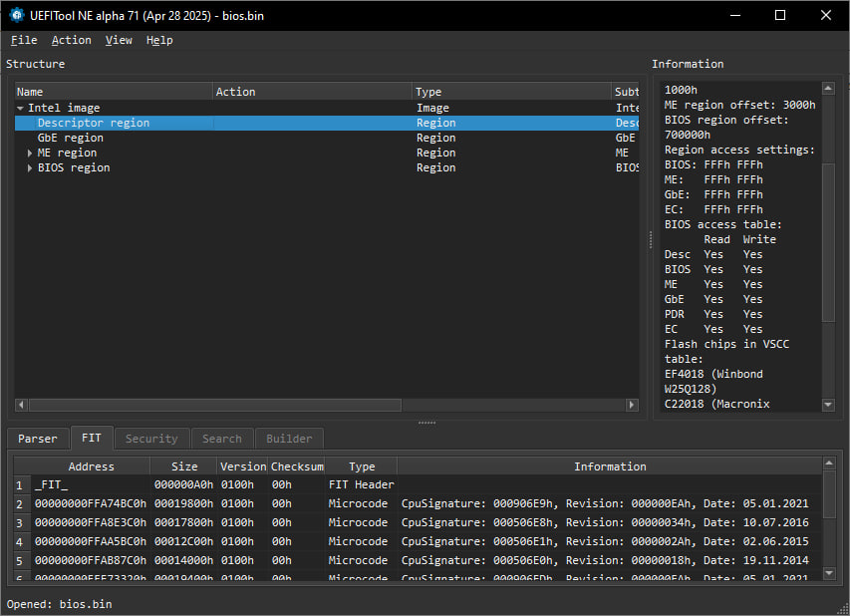Select the BIOS region tree item

pyautogui.click(x=74, y=168)
